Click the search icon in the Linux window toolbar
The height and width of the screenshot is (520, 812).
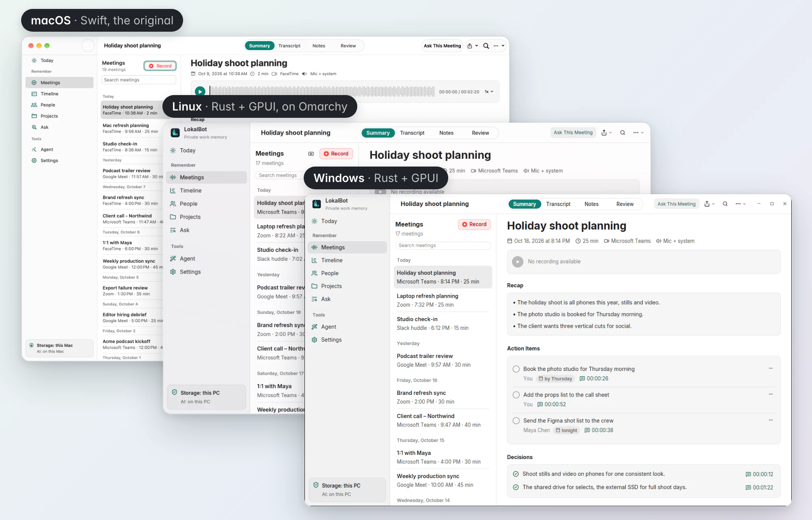pyautogui.click(x=622, y=133)
